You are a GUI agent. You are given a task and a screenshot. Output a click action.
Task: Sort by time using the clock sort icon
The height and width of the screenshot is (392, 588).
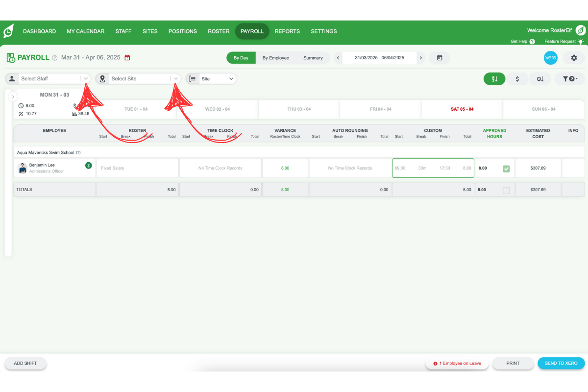tap(540, 78)
